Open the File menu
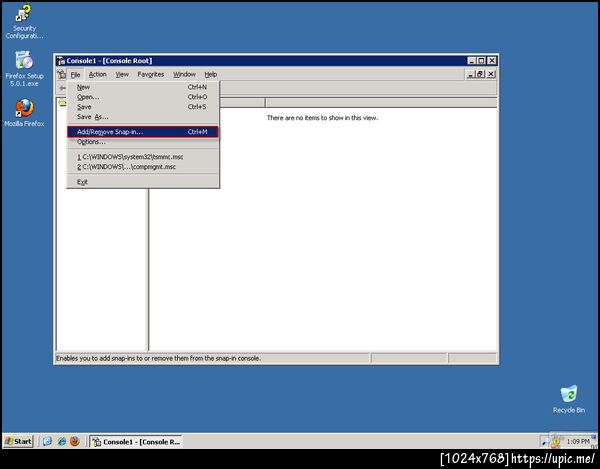This screenshot has width=600, height=469. (75, 75)
